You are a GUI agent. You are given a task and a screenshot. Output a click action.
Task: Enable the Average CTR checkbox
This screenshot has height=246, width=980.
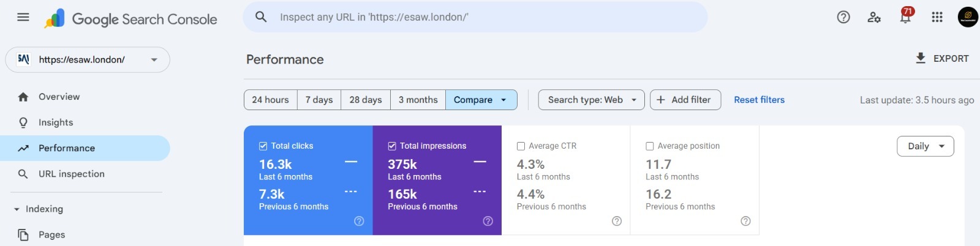[521, 146]
